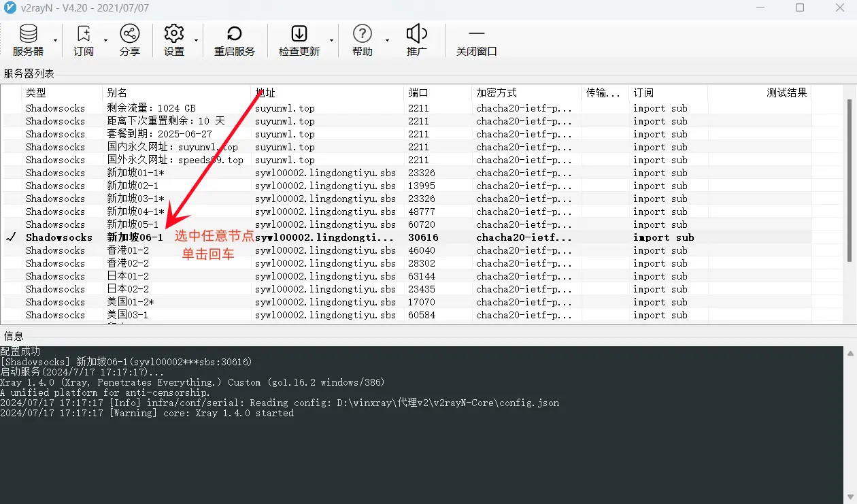Open the 服务器 (Servers) toolbar icon
Image resolution: width=857 pixels, height=504 pixels.
pos(28,40)
